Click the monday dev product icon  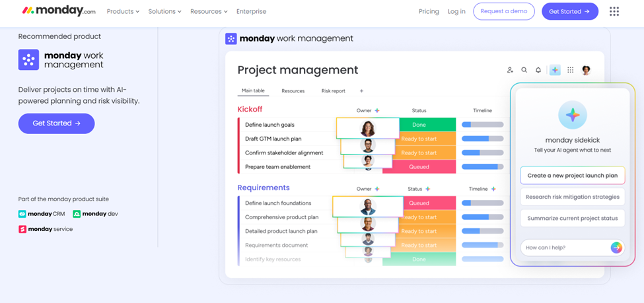[77, 214]
